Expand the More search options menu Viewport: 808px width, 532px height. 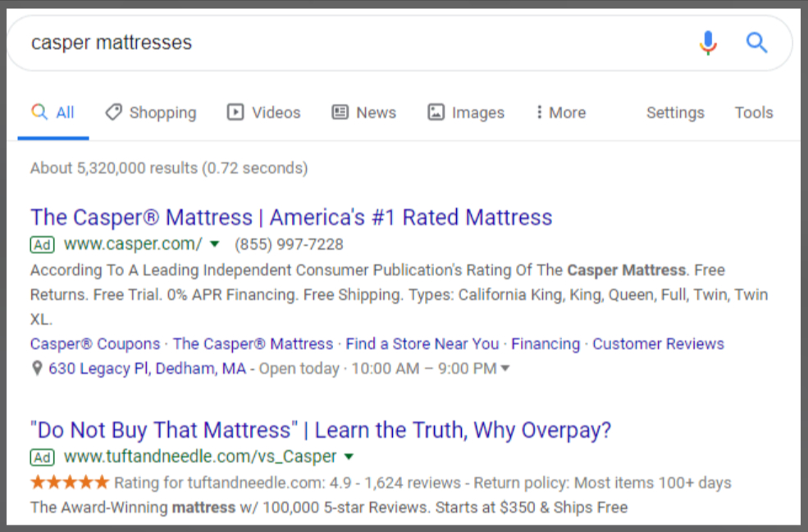click(x=560, y=113)
